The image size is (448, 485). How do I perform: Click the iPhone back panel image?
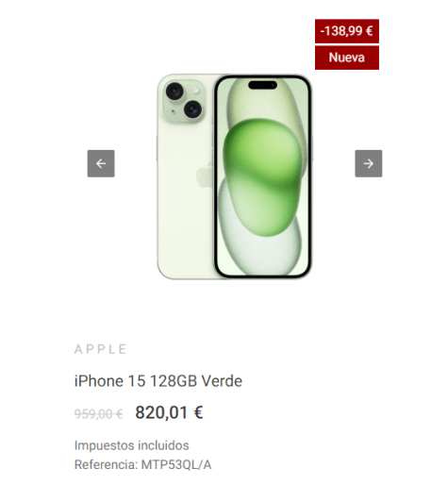coord(186,176)
